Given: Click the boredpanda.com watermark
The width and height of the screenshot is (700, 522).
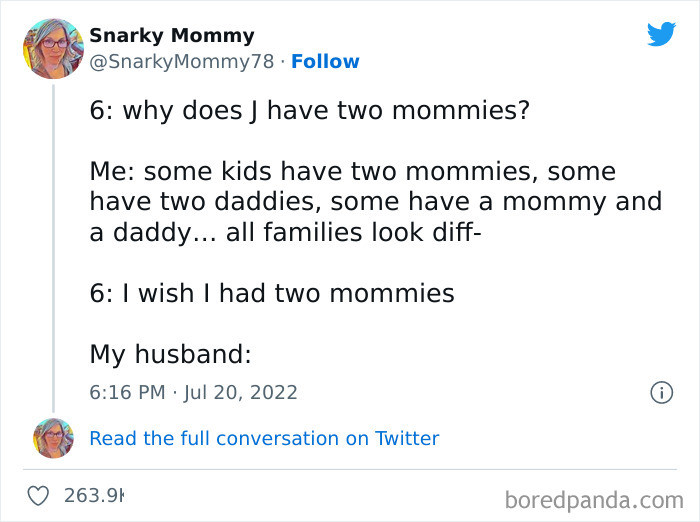Looking at the screenshot, I should point(592,498).
